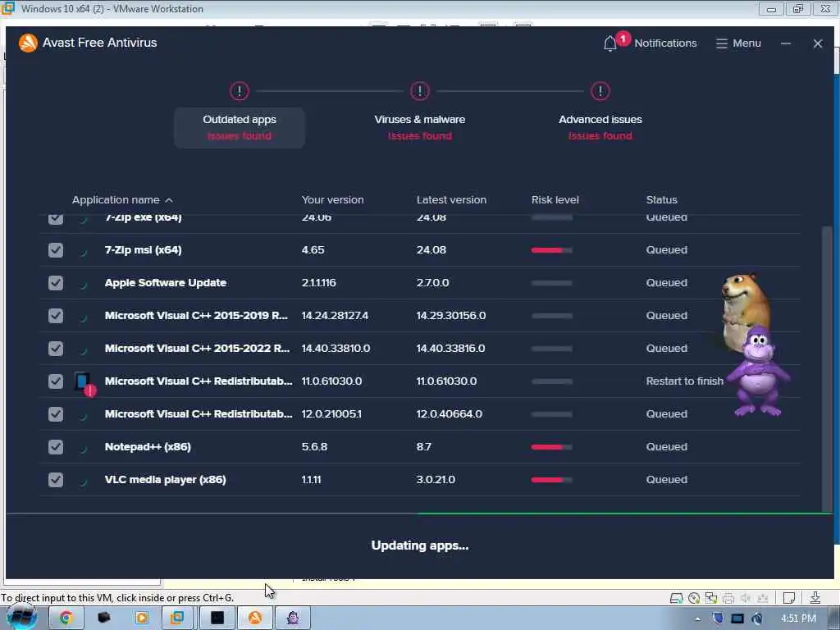840x630 pixels.
Task: Uncheck the Notepad++ (x86) checkbox
Action: click(x=56, y=447)
